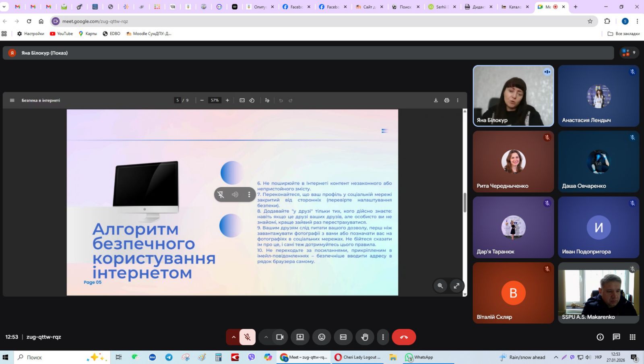Image resolution: width=644 pixels, height=364 pixels.
Task: Open WhatsApp from the Windows taskbar
Action: point(419,357)
